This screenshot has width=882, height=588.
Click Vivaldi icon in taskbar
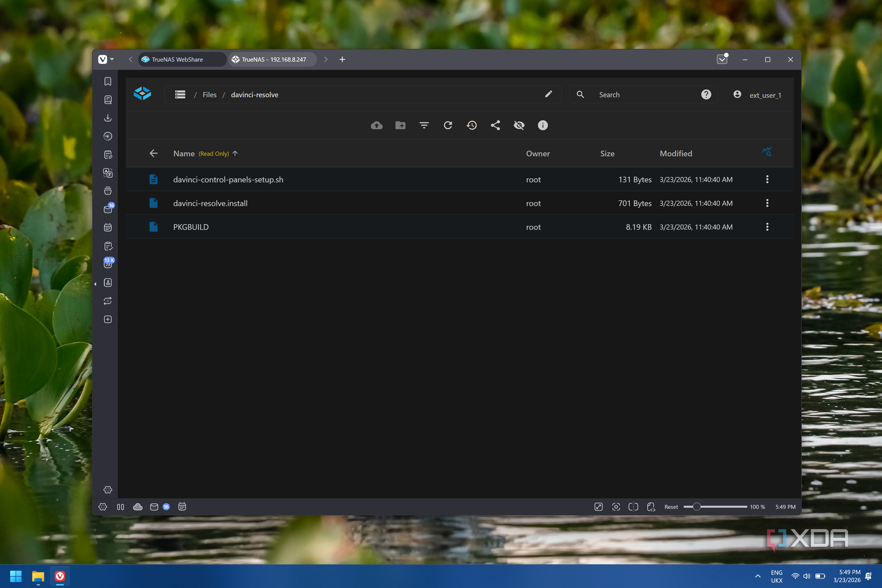60,576
